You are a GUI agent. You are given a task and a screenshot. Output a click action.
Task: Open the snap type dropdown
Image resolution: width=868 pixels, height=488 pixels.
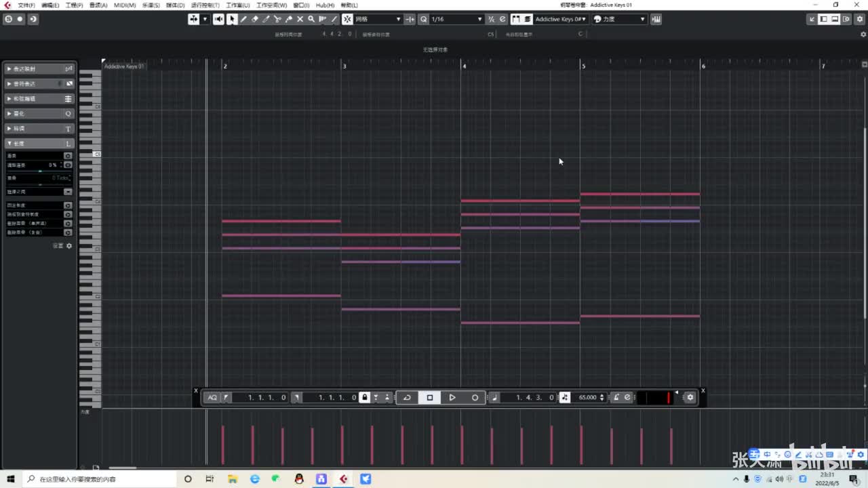point(378,19)
